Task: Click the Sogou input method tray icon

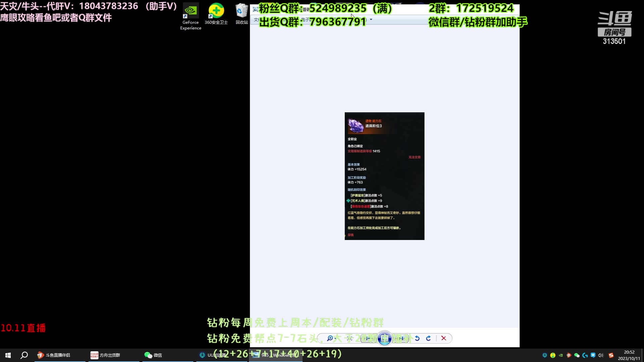Action: pos(611,355)
